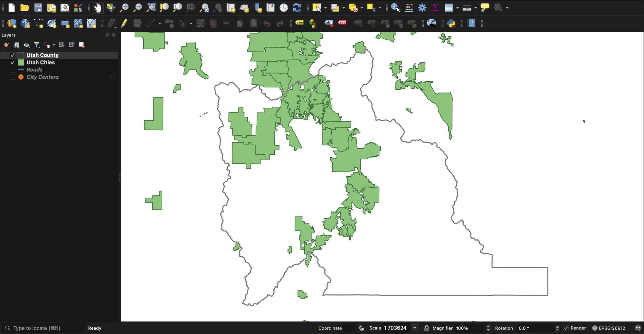This screenshot has width=644, height=334.
Task: Click the Toggle Editing pencil icon
Action: (x=124, y=23)
